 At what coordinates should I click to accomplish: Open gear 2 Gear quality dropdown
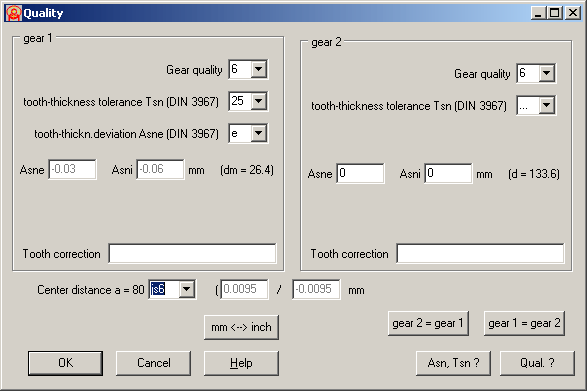[x=547, y=73]
